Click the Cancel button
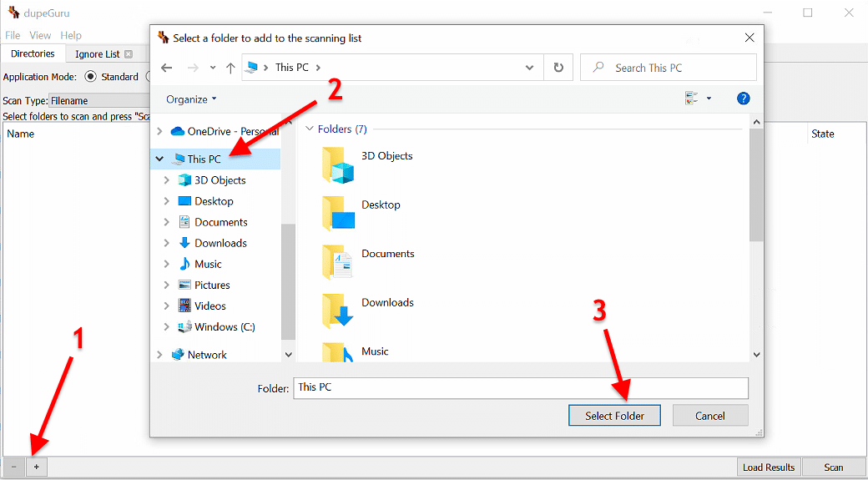The width and height of the screenshot is (868, 480). pos(710,415)
